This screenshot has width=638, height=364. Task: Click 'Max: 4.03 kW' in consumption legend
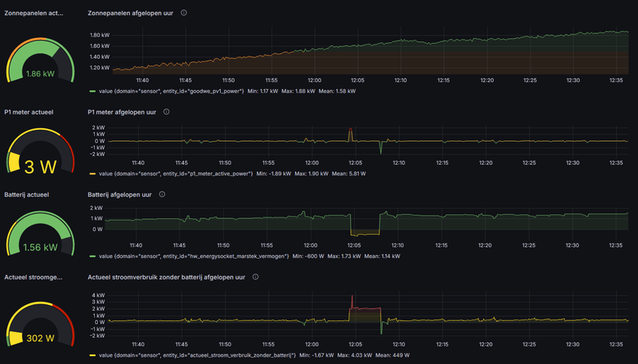coord(354,355)
